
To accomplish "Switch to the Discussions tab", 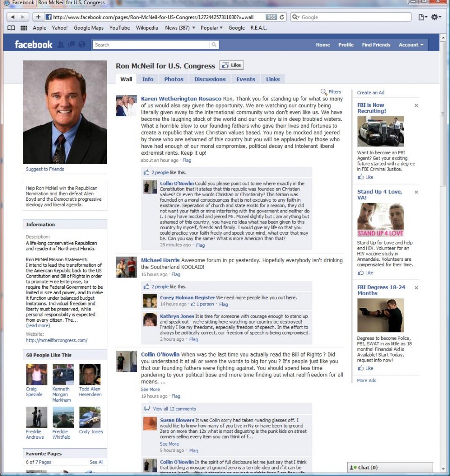I will coord(210,79).
